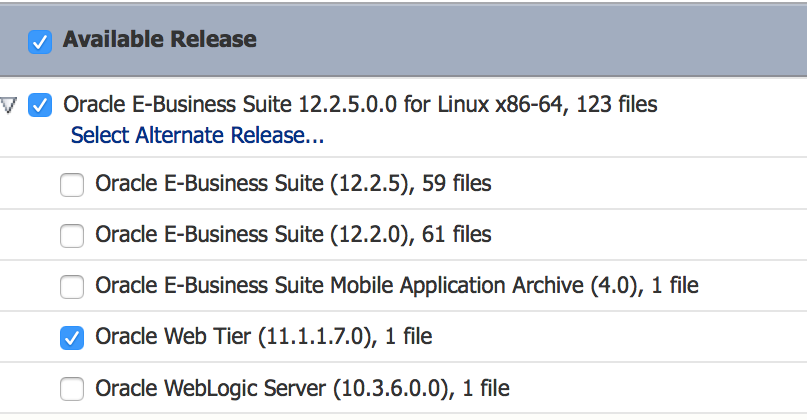
Task: Tick the Oracle WebLogic Server (10.3.6.0.0) checkbox
Action: pos(72,389)
